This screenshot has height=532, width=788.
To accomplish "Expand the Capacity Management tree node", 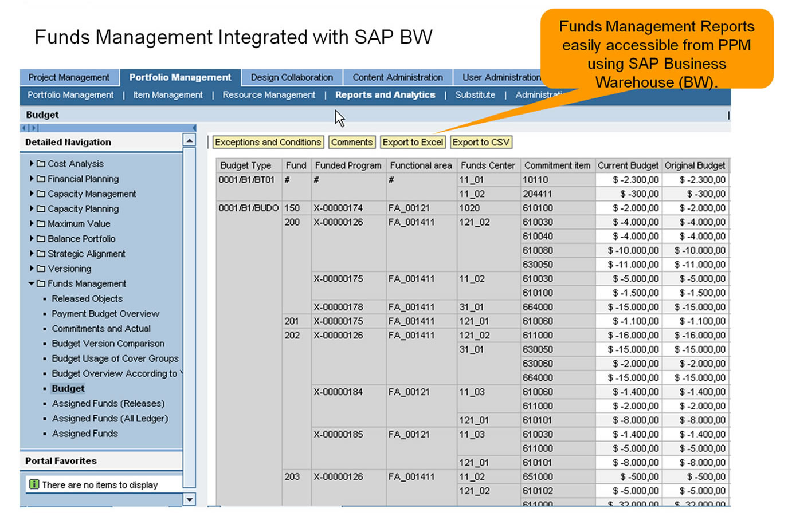I will 32,194.
